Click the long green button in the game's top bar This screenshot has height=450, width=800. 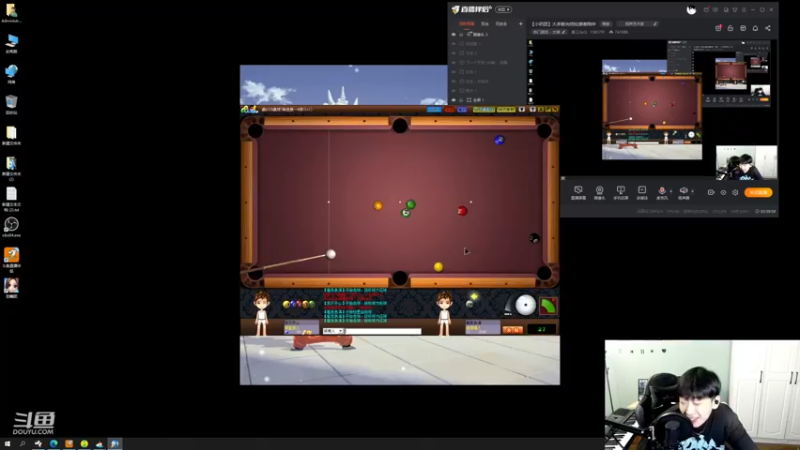tap(484, 109)
